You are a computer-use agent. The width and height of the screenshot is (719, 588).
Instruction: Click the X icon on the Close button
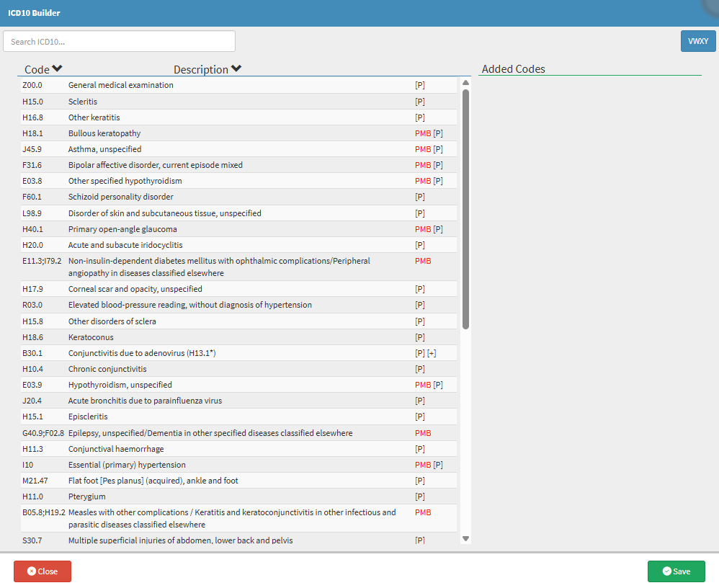pyautogui.click(x=31, y=571)
